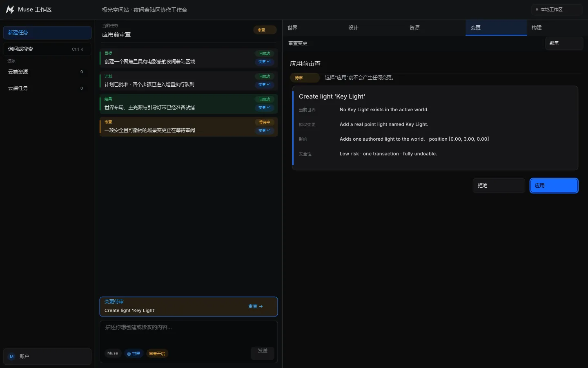Reject the change with 拒绝
This screenshot has height=368, width=588.
pos(499,186)
